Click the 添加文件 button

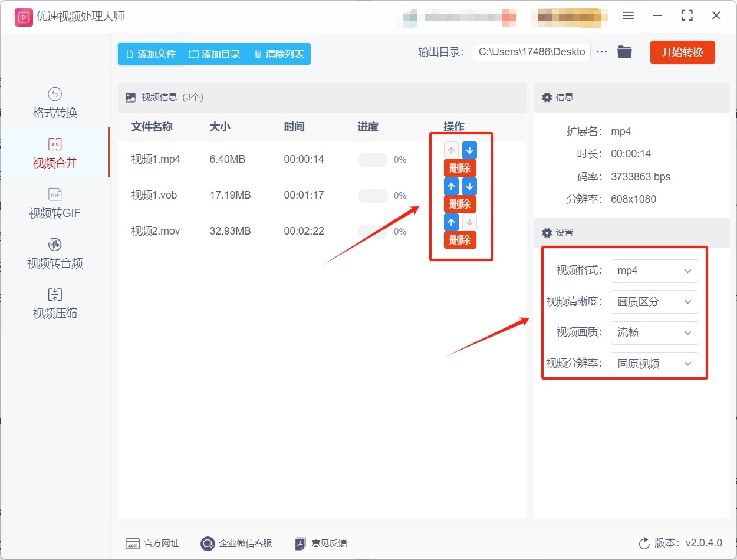coord(151,54)
